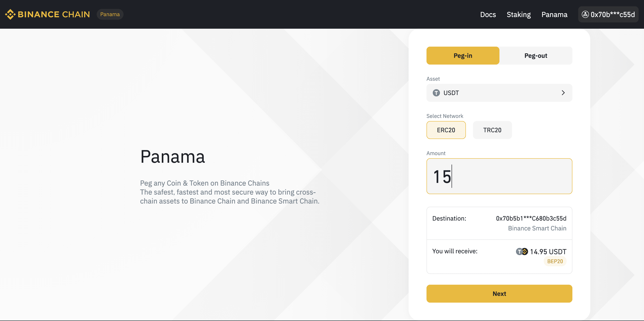Click the Binance Chain diamond logo icon
Screen dimensions: 644x321
click(x=10, y=14)
